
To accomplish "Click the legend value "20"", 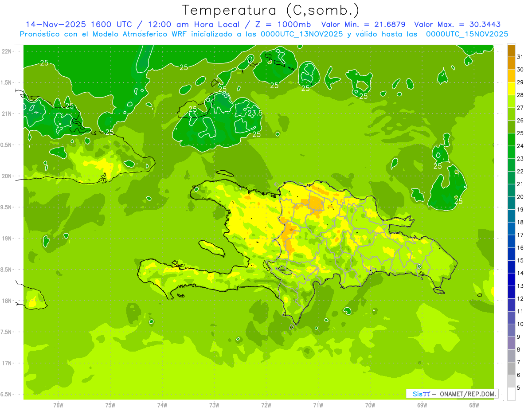I will pyautogui.click(x=520, y=197).
